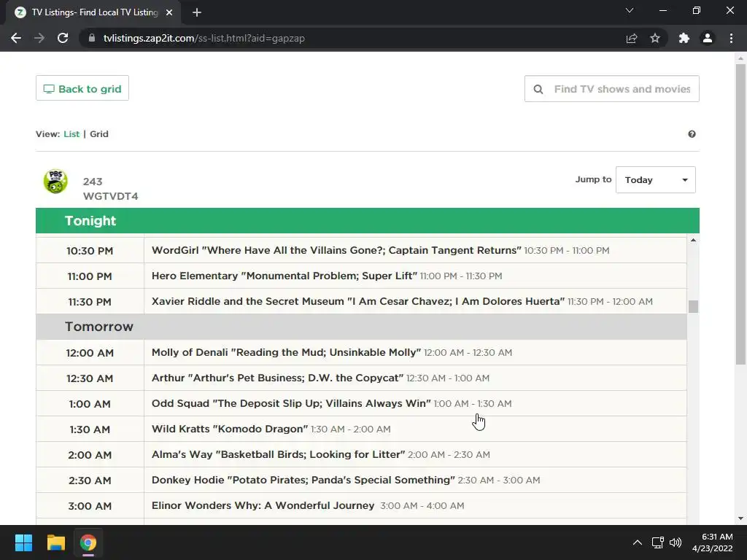747x560 pixels.
Task: Click the 11:00 PM time cell
Action: point(90,276)
